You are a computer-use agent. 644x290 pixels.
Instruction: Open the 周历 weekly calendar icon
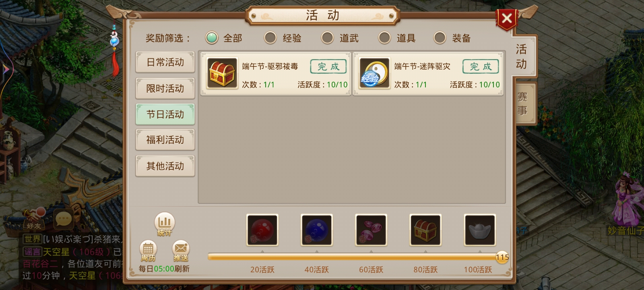(x=148, y=250)
